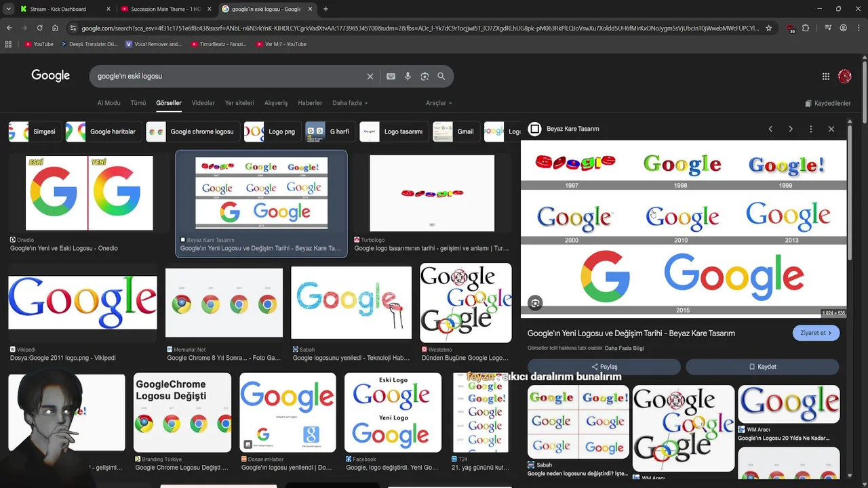Screen dimensions: 868x488
Task: Click the browser address bar
Action: point(419,28)
